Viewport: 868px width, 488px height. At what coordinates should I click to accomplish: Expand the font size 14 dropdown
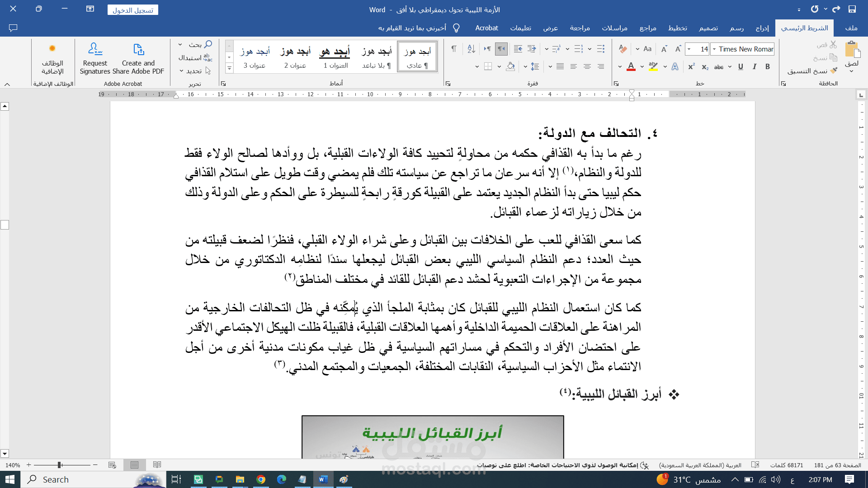coord(689,49)
